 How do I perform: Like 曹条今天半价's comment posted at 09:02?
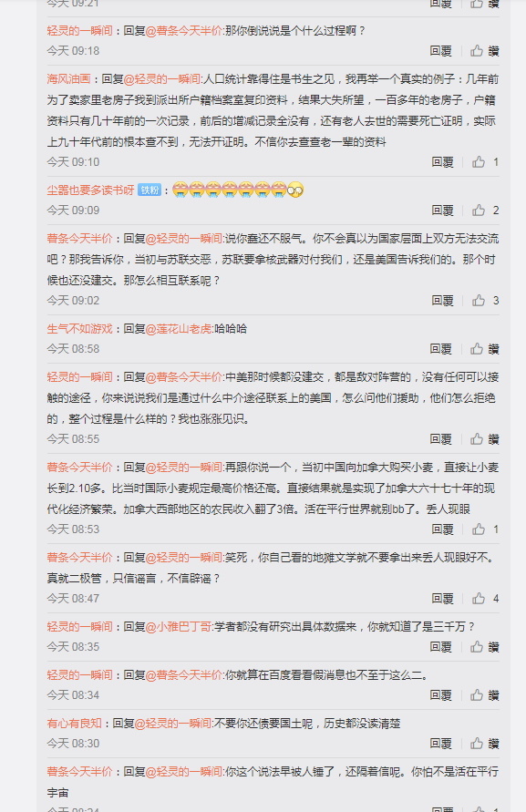tap(479, 301)
